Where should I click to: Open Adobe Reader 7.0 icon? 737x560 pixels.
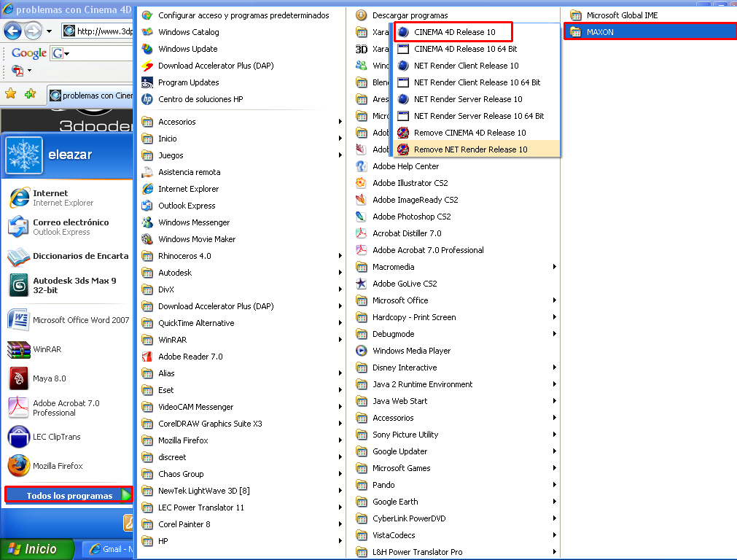(147, 357)
